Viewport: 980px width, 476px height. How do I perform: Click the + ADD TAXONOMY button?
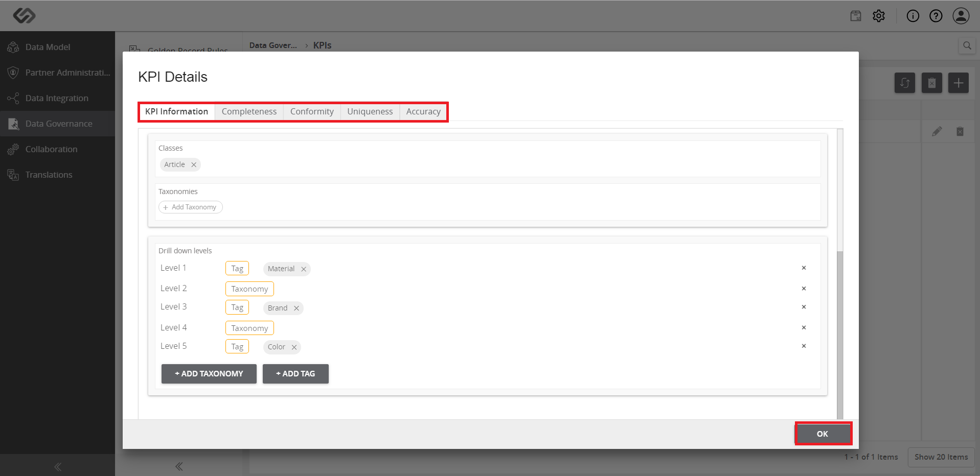(x=209, y=374)
